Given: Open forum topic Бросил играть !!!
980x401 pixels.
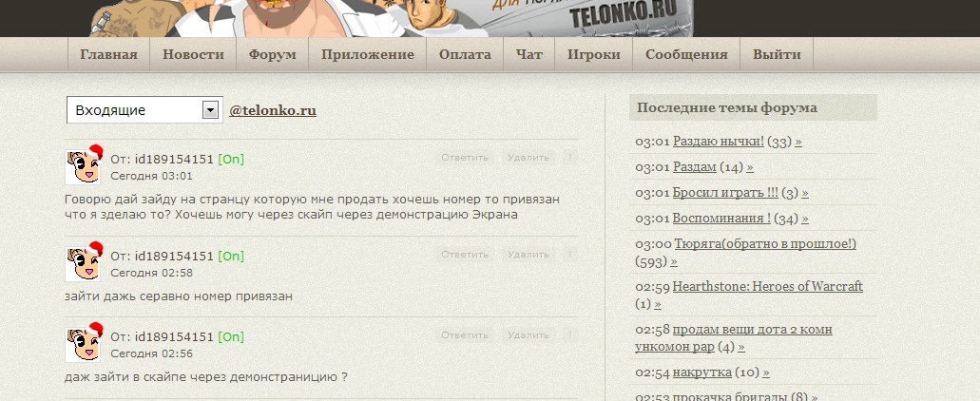Looking at the screenshot, I should click(x=725, y=193).
